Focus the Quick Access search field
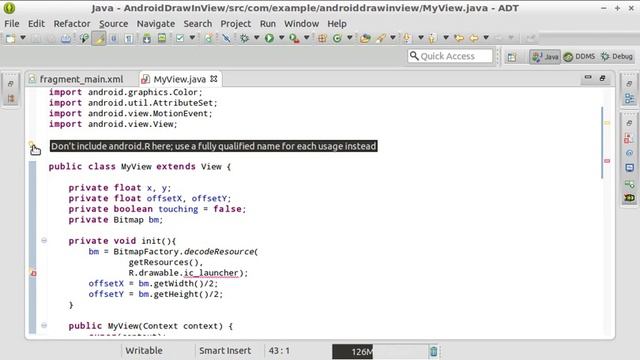 point(450,56)
